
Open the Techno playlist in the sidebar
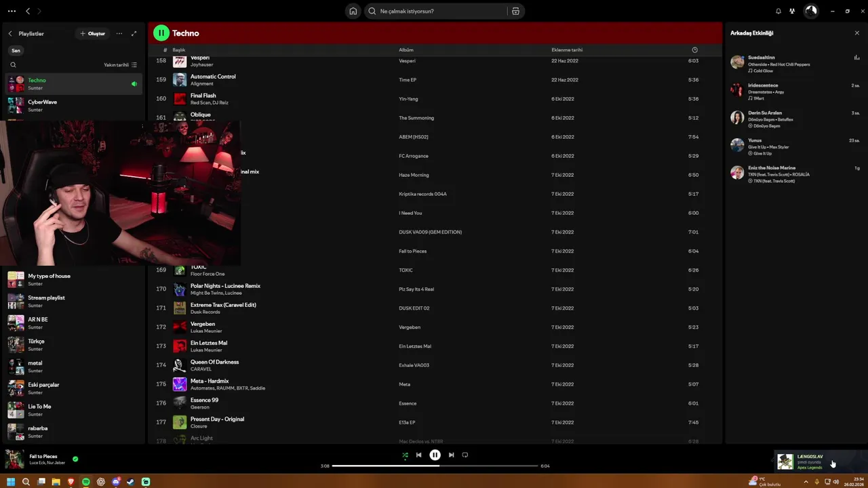click(x=73, y=83)
